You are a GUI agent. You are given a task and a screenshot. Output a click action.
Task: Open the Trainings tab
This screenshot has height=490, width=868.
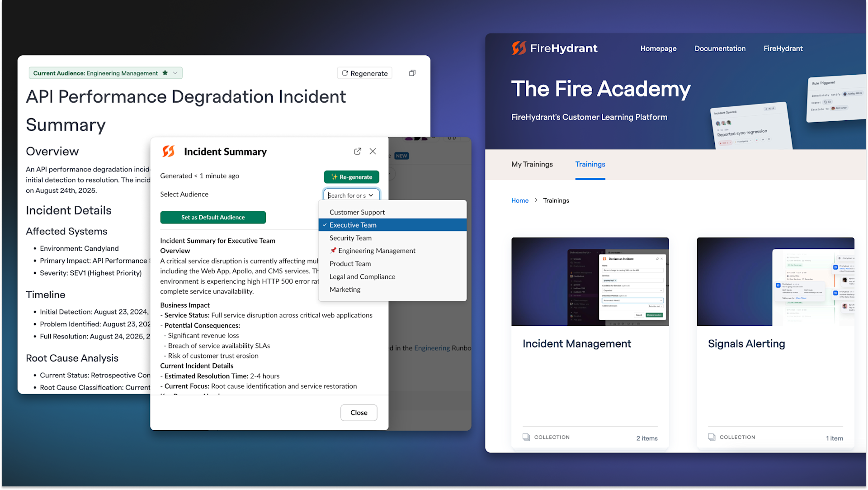[x=590, y=164]
